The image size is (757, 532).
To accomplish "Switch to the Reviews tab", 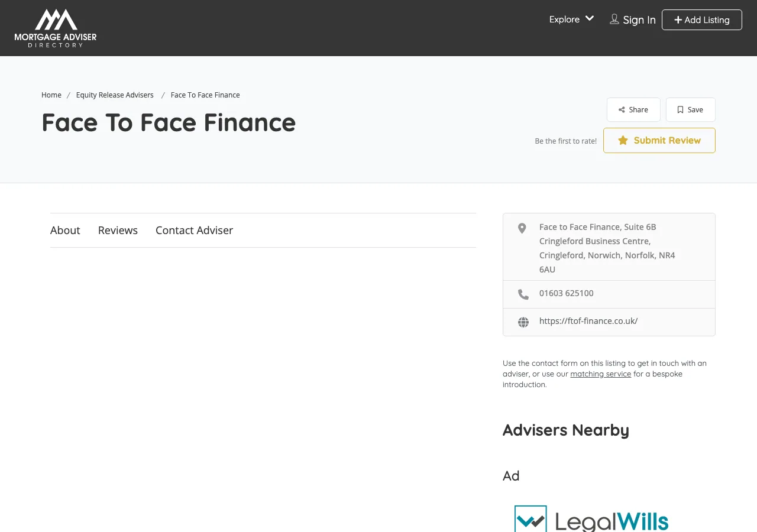I will (x=118, y=230).
